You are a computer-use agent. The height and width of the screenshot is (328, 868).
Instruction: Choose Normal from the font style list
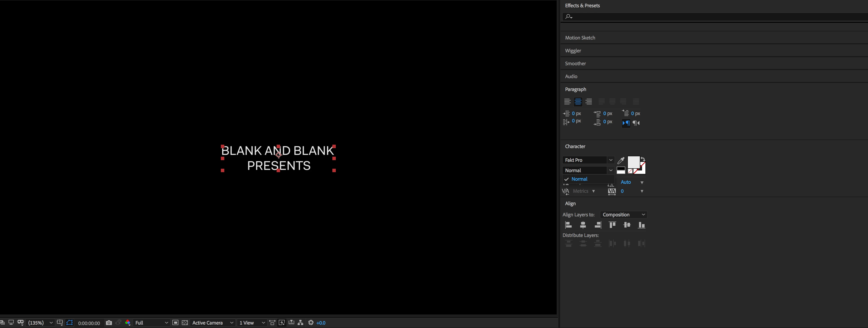tap(579, 179)
